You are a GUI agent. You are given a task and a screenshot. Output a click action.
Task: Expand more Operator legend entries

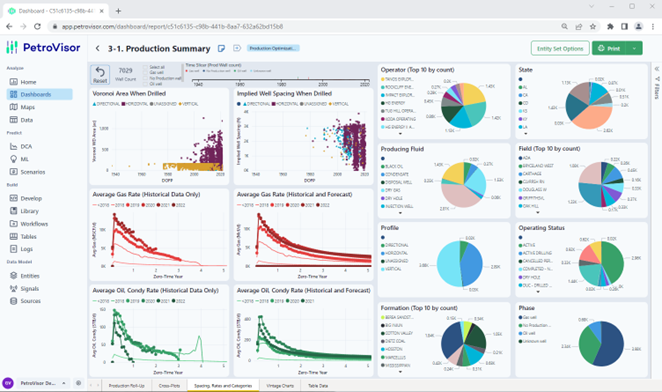click(400, 134)
